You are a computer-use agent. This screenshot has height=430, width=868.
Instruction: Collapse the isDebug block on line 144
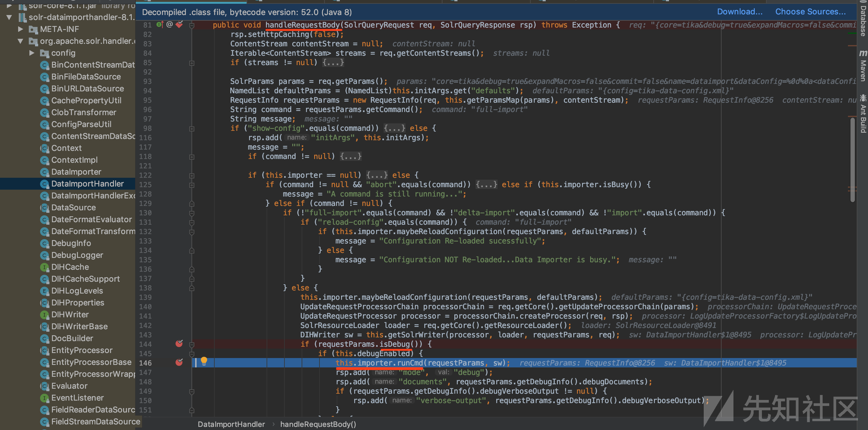pos(192,344)
